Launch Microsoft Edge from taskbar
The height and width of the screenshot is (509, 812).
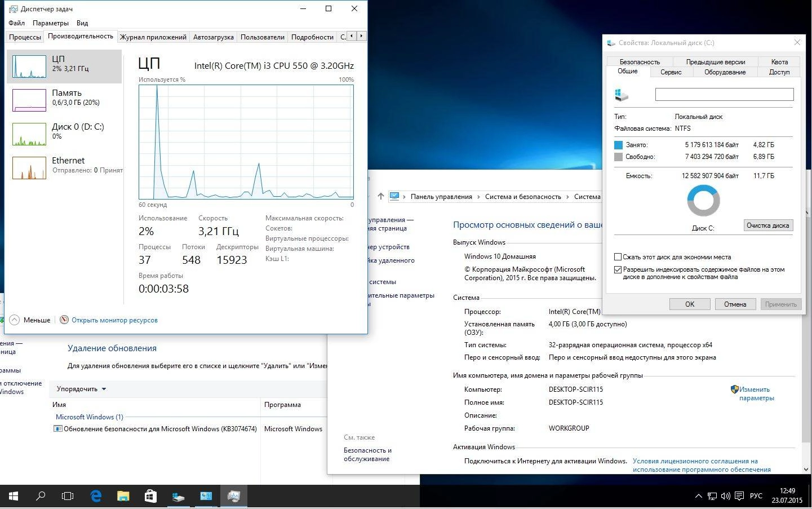coord(96,496)
